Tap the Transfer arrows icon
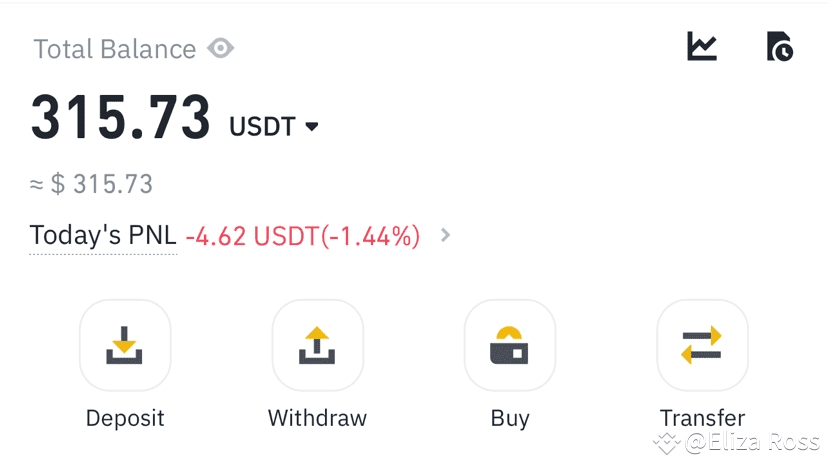Screen dimensions: 828x464 [702, 345]
